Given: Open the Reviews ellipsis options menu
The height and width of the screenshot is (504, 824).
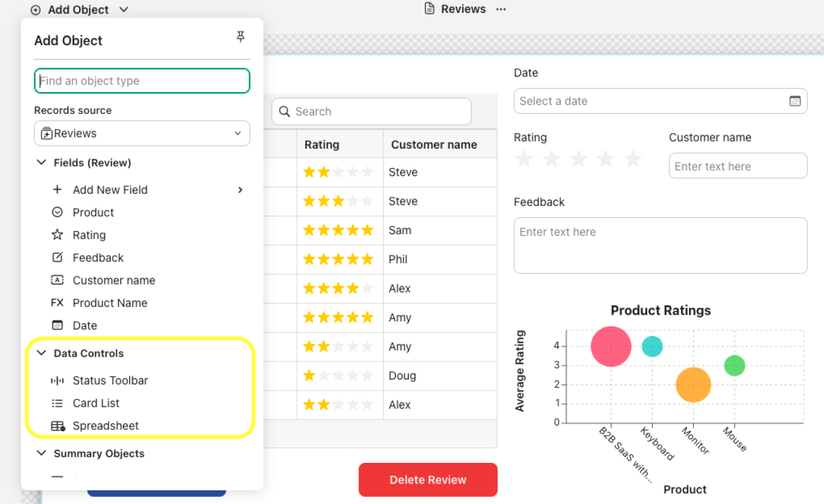Looking at the screenshot, I should coord(501,9).
